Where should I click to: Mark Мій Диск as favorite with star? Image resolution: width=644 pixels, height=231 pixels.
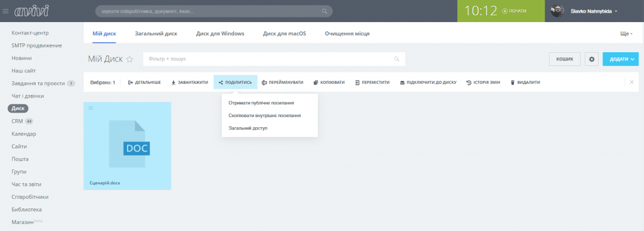tap(130, 59)
